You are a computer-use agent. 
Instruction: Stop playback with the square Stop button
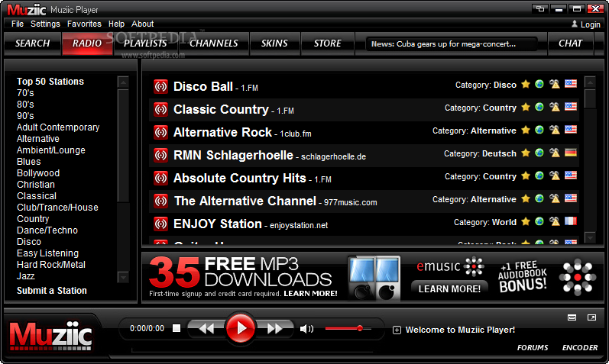coord(177,328)
